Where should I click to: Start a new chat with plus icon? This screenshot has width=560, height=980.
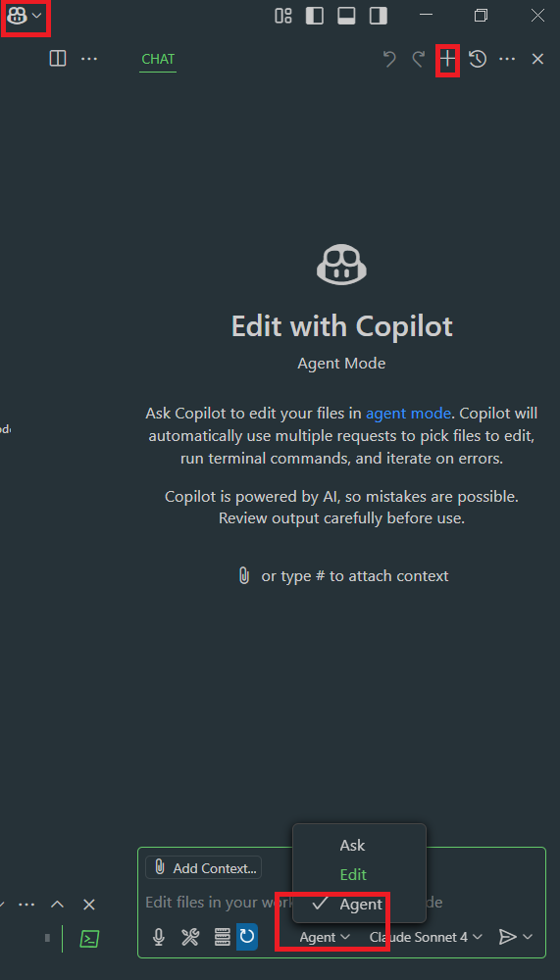point(447,60)
